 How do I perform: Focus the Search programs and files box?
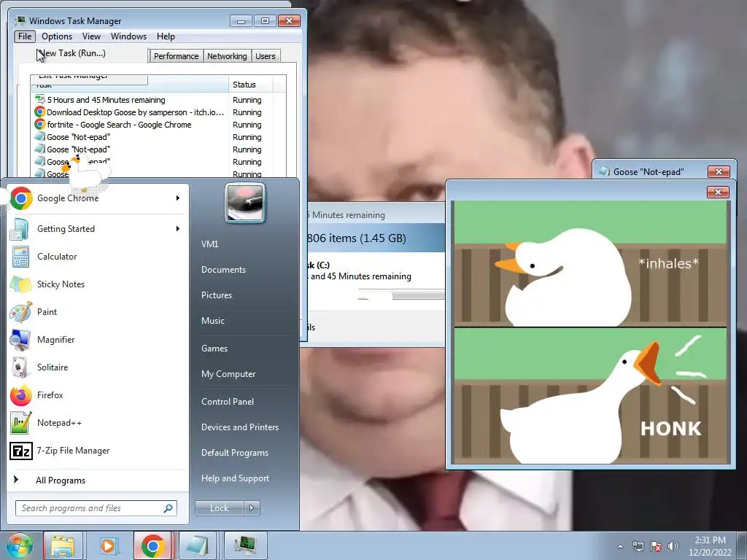click(96, 508)
